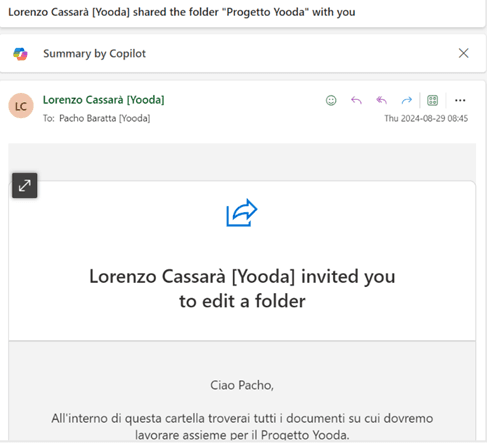Reply all to the email
Viewport: 487px width, 443px height.
pyautogui.click(x=382, y=100)
